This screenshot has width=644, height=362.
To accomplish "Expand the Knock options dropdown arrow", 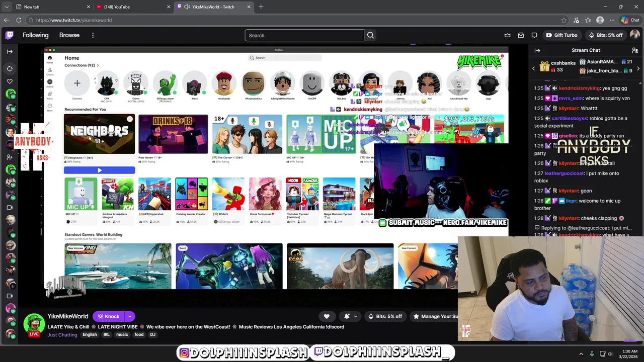I will tap(130, 316).
